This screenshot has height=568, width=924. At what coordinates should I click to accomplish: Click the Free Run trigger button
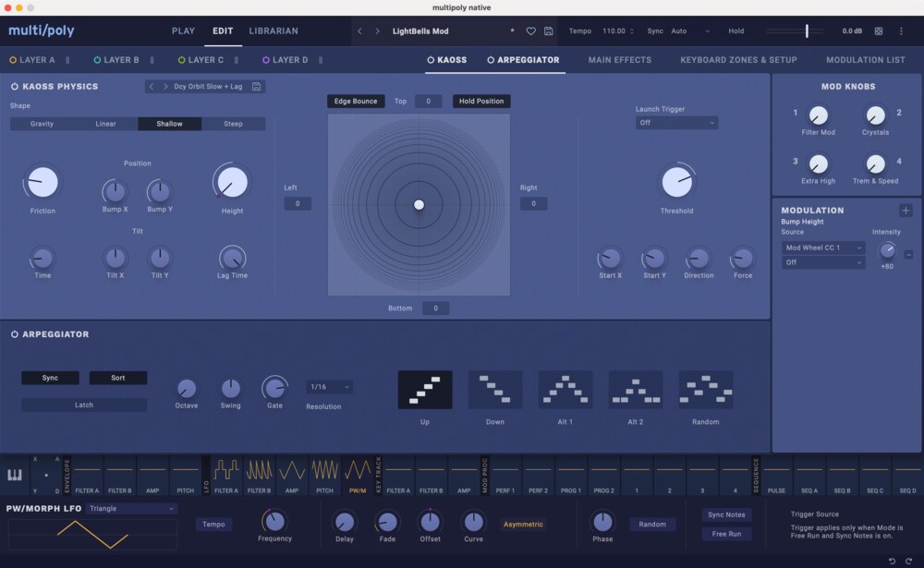tap(727, 534)
